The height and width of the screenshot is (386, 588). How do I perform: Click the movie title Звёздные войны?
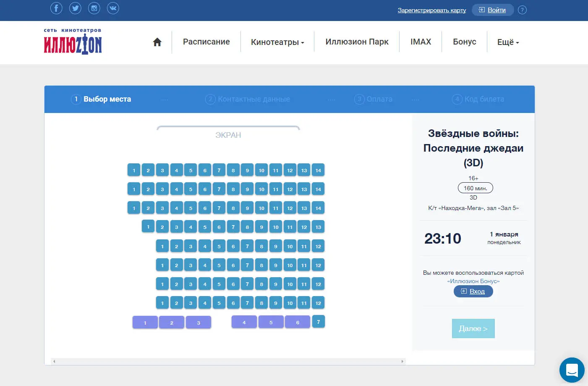tap(473, 148)
